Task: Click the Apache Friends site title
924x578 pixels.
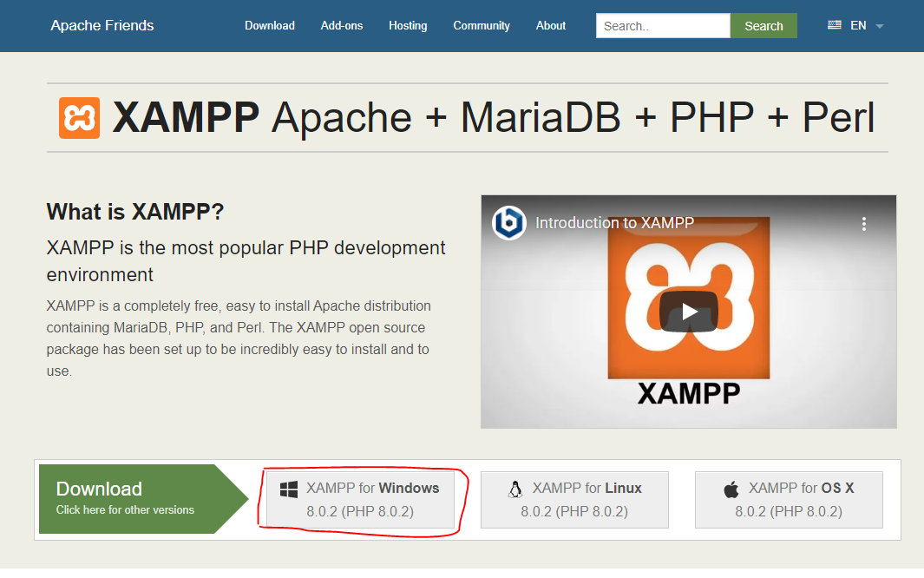Action: tap(102, 25)
